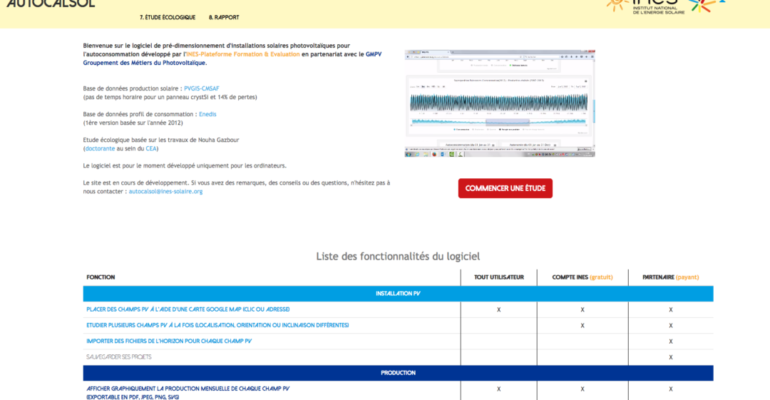Start a study with Commencer une étude
This screenshot has height=400, width=770.
505,188
